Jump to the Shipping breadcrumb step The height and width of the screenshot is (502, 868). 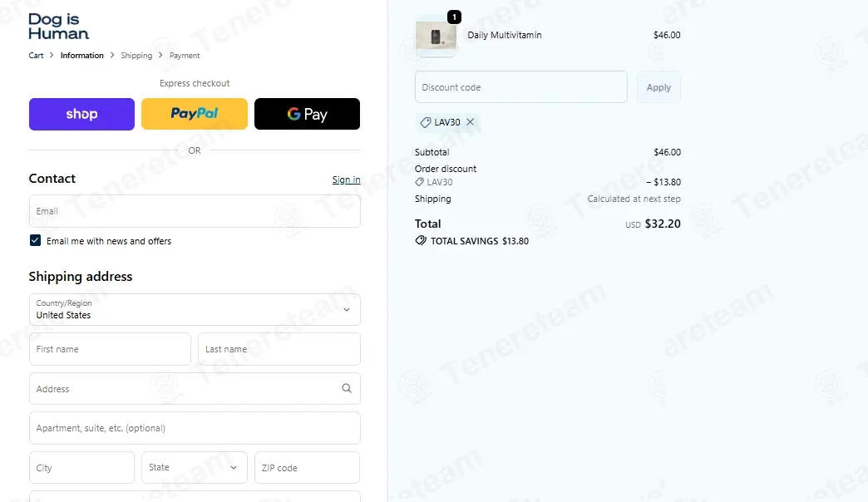[x=136, y=56]
